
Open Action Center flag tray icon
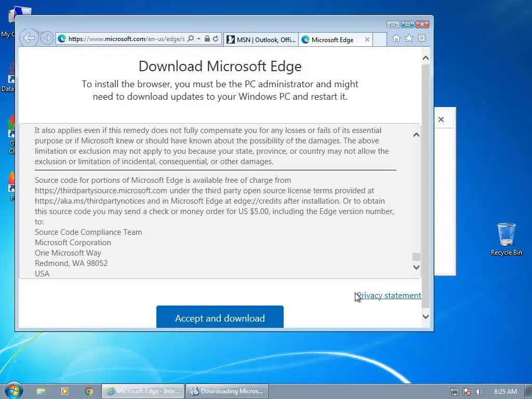pyautogui.click(x=467, y=392)
